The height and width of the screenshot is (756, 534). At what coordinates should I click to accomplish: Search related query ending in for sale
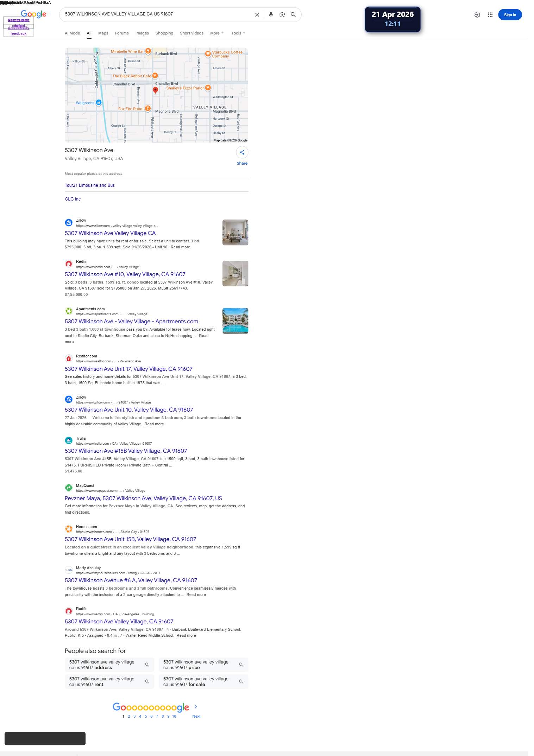click(x=203, y=682)
